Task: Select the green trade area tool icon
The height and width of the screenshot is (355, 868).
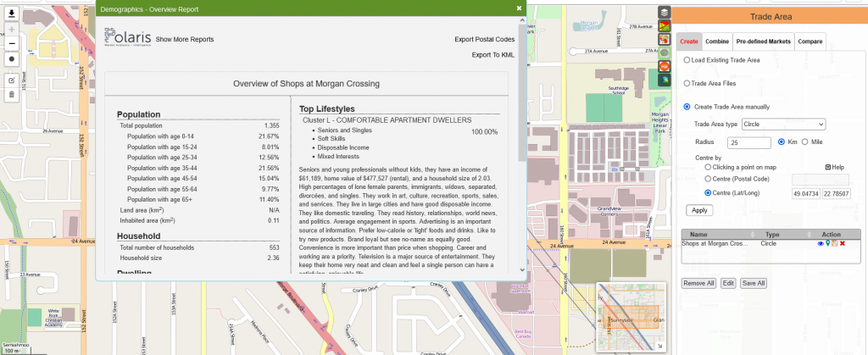Action: pyautogui.click(x=665, y=53)
